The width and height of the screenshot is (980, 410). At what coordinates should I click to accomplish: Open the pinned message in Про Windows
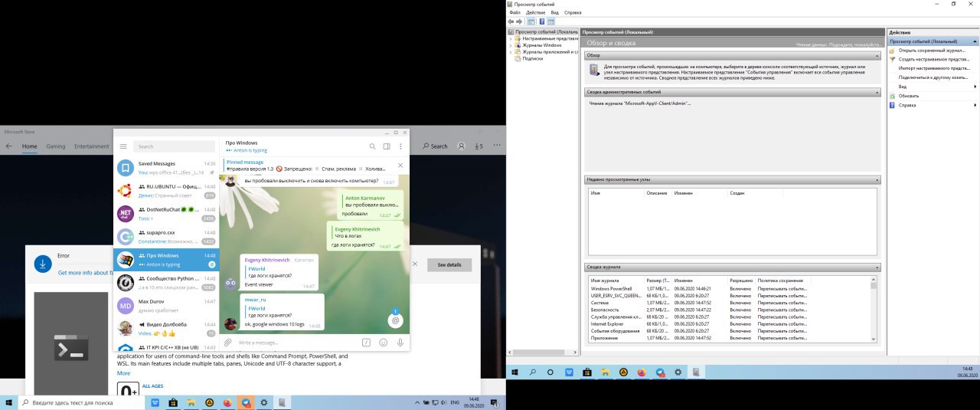click(306, 165)
